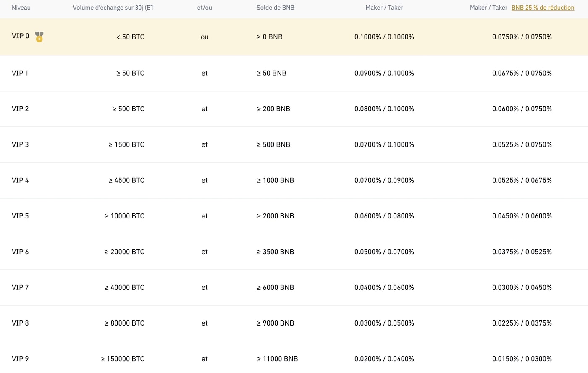The width and height of the screenshot is (588, 373).
Task: Click the Volume d'échange sur 30j header
Action: point(113,8)
